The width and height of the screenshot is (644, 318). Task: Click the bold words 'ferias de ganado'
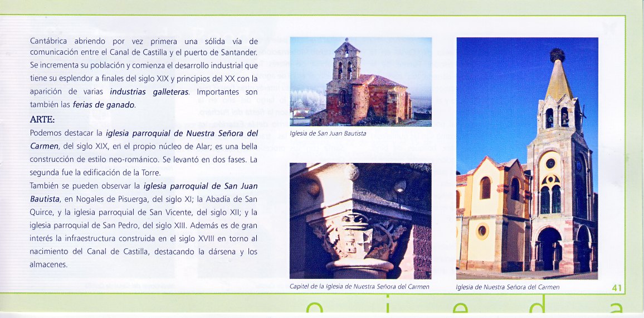(104, 105)
